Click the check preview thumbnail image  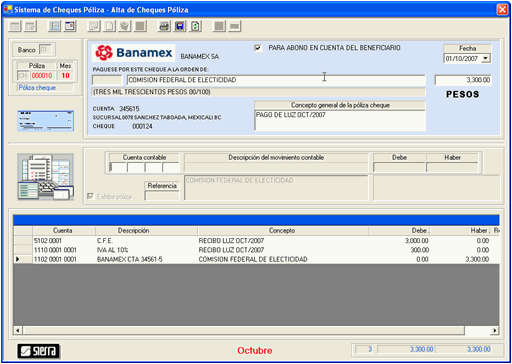click(46, 121)
